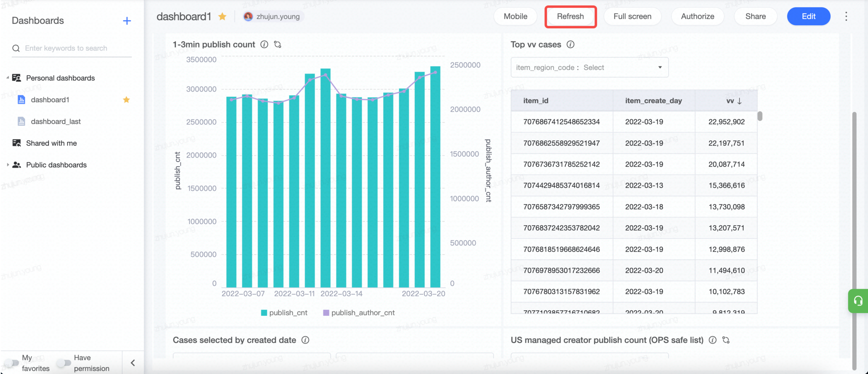Unfavorite dashboard1 via sidebar star
Screen dimensions: 868x374
(x=126, y=100)
